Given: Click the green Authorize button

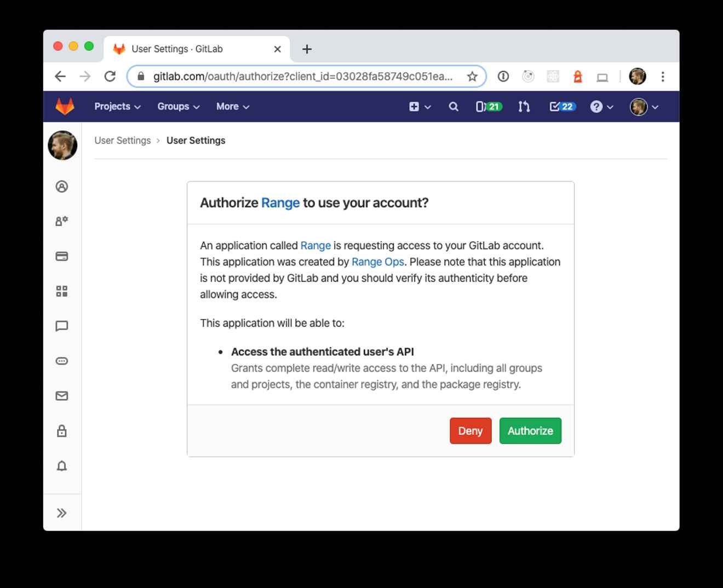Looking at the screenshot, I should tap(530, 431).
